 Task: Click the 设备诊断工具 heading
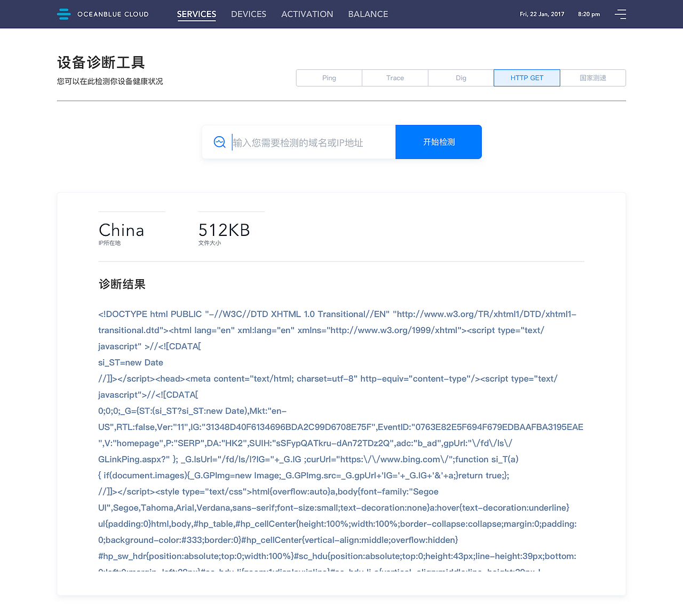pyautogui.click(x=101, y=62)
